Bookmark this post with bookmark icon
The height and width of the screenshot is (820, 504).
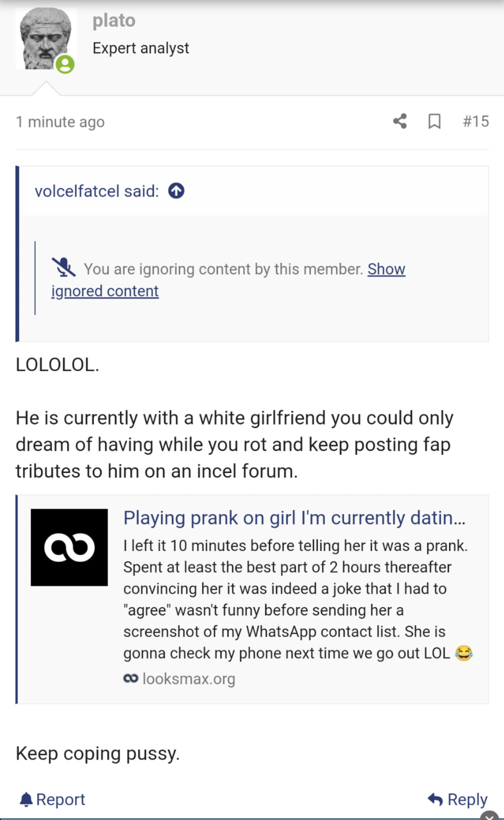coord(434,121)
